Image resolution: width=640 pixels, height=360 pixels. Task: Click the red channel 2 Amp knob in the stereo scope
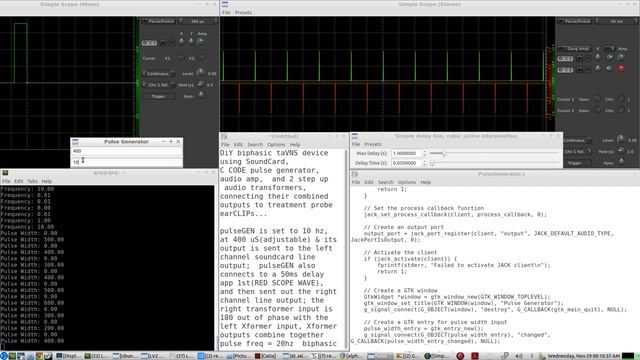(621, 69)
